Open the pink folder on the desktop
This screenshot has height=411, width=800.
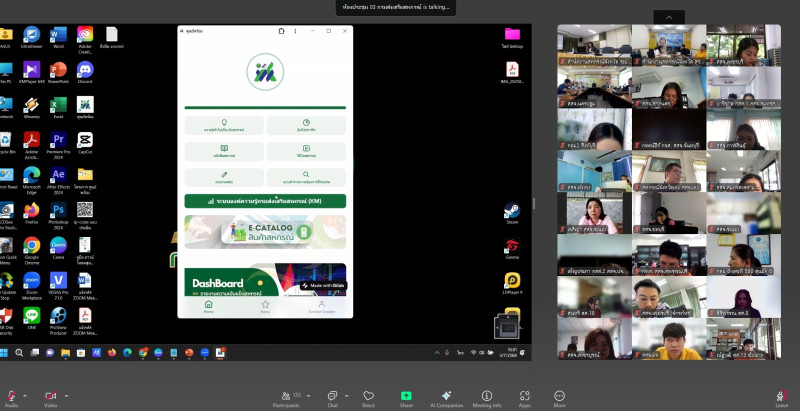coord(512,37)
